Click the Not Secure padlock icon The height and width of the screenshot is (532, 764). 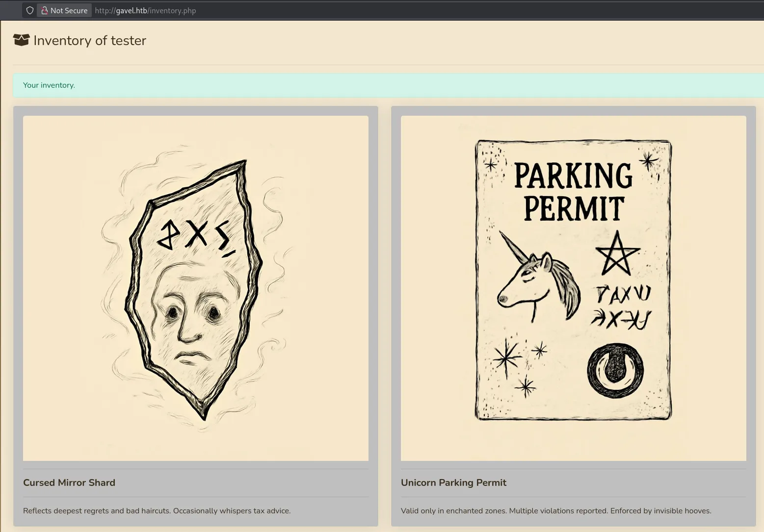[44, 10]
